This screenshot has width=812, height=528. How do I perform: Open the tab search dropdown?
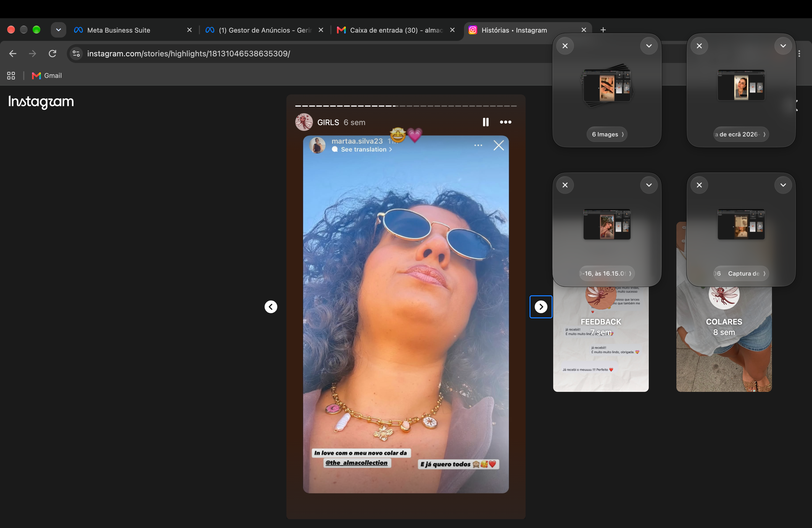(x=58, y=30)
